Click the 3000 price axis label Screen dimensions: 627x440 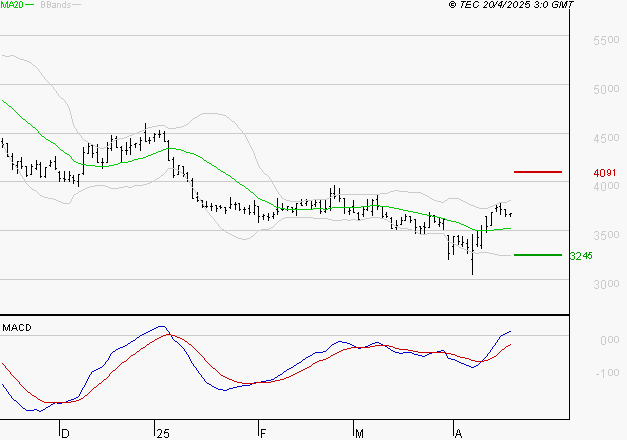pos(606,285)
